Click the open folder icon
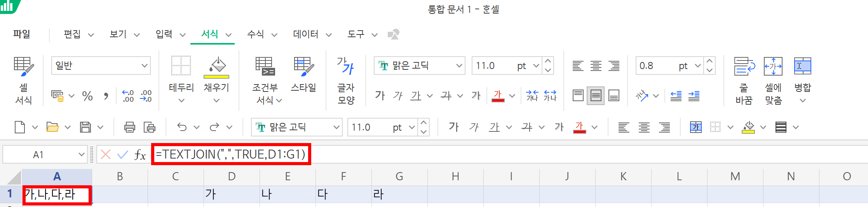 [52, 127]
